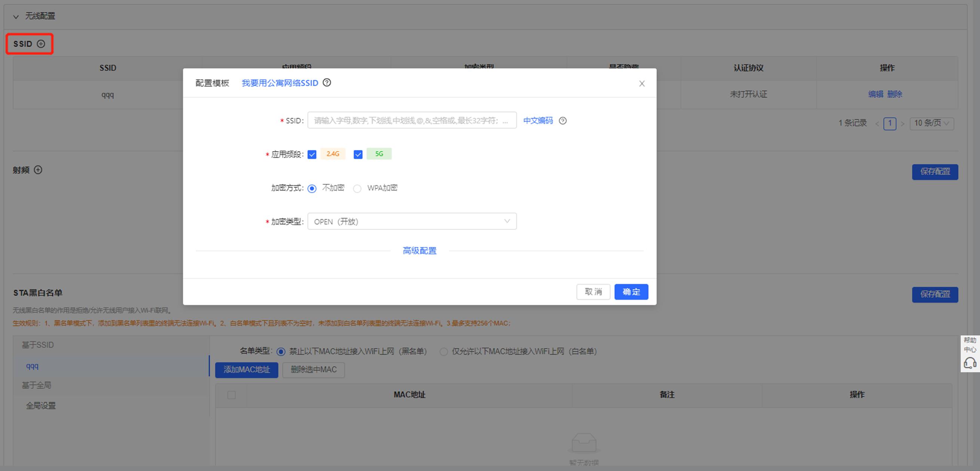The height and width of the screenshot is (471, 980).
Task: Click the plus icon next to 射频
Action: pos(38,170)
